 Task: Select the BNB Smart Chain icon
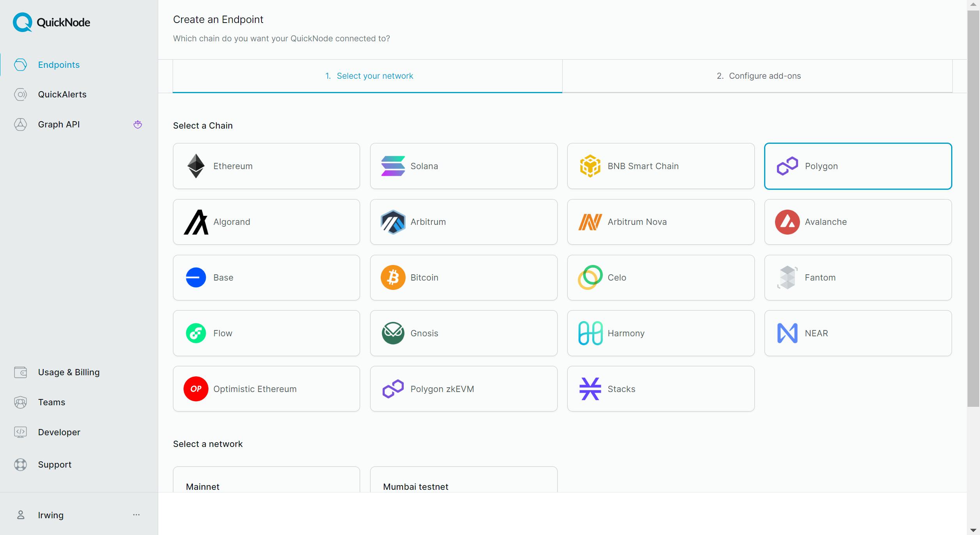coord(590,166)
